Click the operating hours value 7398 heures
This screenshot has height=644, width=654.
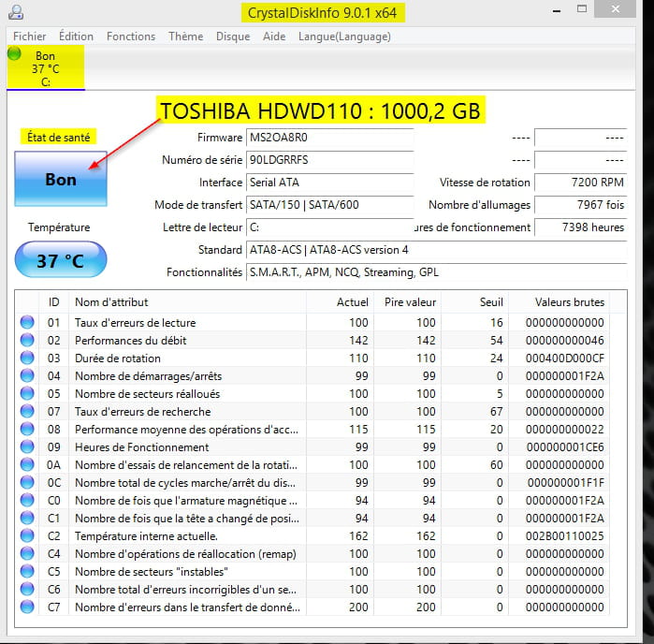[581, 227]
